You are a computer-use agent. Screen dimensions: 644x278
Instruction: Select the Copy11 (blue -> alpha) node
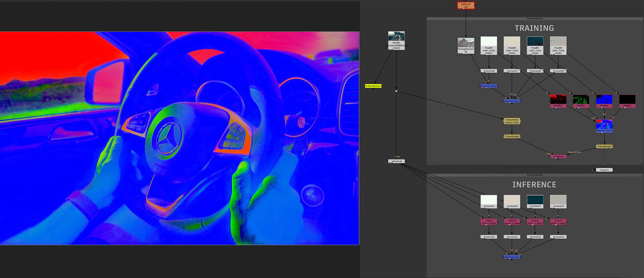pyautogui.click(x=535, y=222)
